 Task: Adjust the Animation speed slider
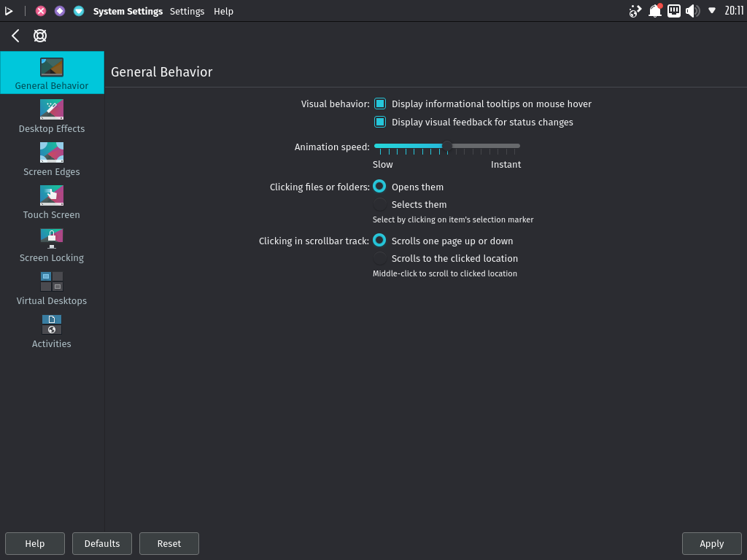click(x=446, y=146)
